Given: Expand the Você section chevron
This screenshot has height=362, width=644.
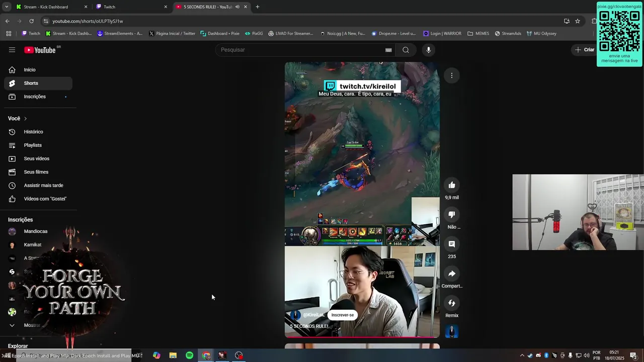Looking at the screenshot, I should pos(25,119).
